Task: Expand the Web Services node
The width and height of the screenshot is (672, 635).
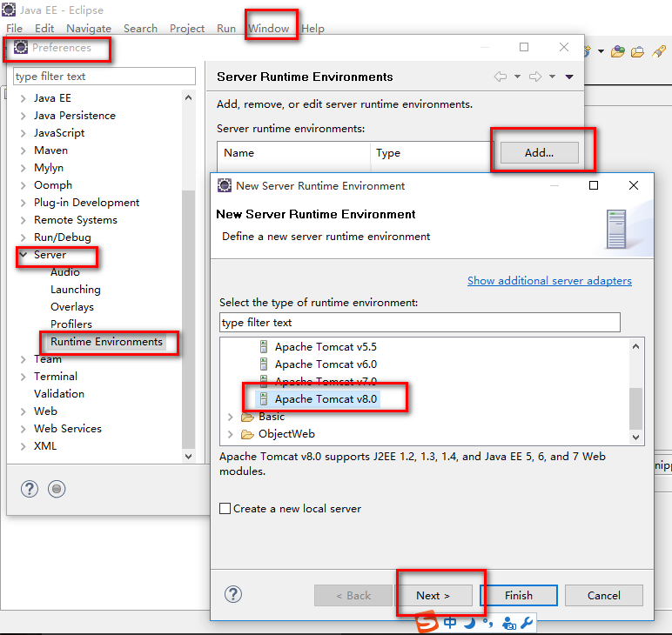Action: click(24, 429)
